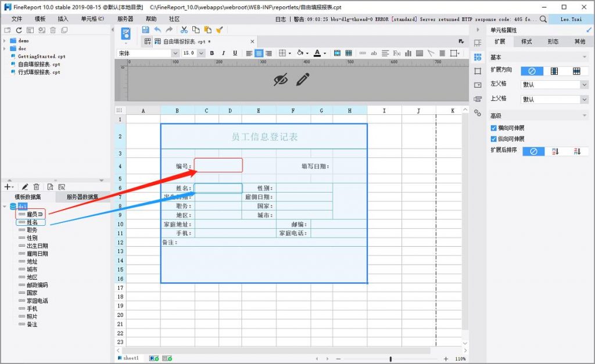Viewport: 595px width, 364px height.
Task: Align cell text to the right
Action: pos(268,53)
